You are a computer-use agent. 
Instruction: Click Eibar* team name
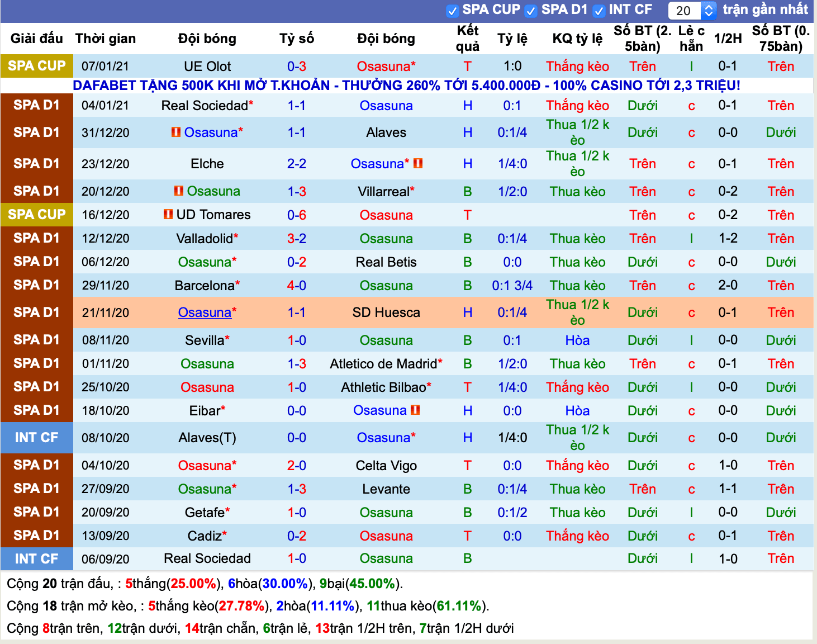pos(207,411)
